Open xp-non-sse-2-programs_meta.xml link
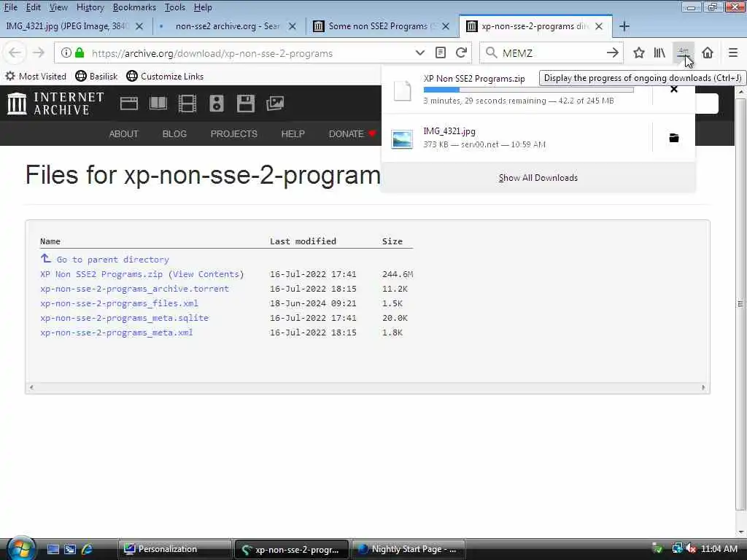Screen dimensions: 747x560 (117, 332)
